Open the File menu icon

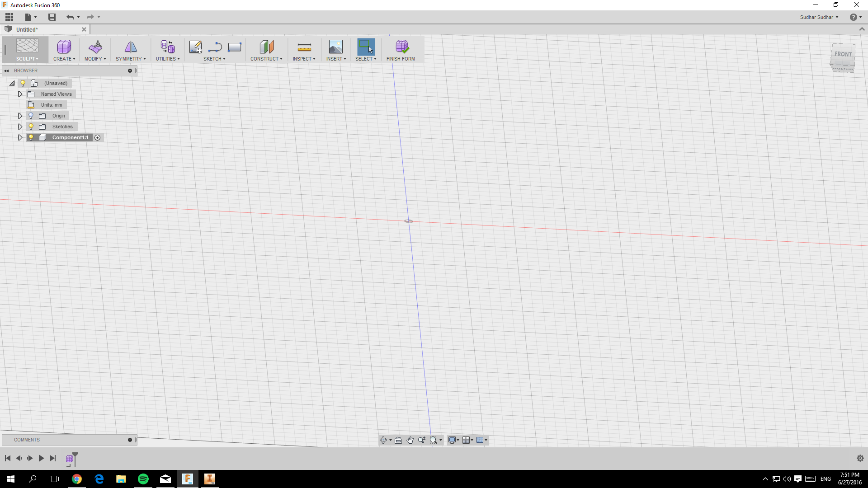[31, 17]
